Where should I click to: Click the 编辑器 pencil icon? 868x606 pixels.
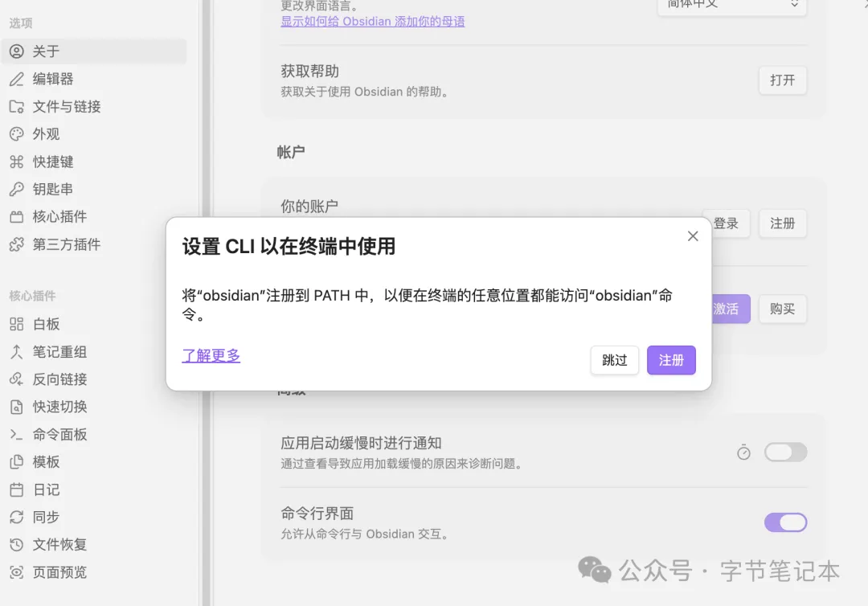coord(17,79)
